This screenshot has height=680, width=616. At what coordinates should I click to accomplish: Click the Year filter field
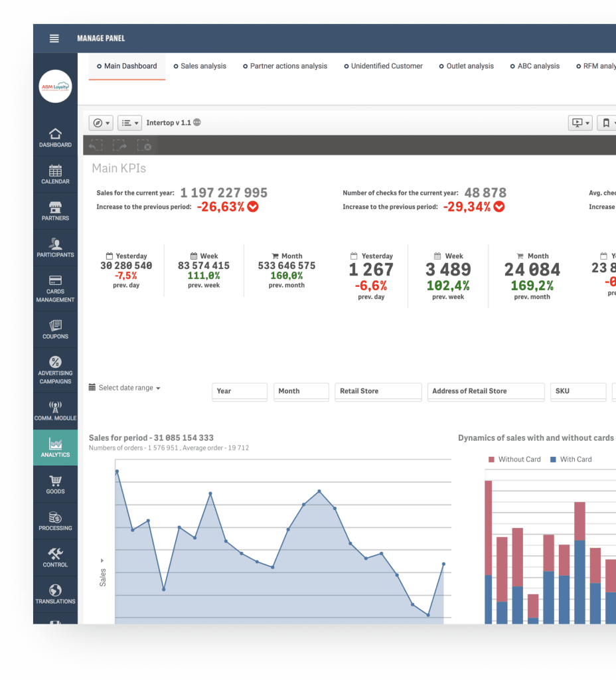click(x=240, y=392)
